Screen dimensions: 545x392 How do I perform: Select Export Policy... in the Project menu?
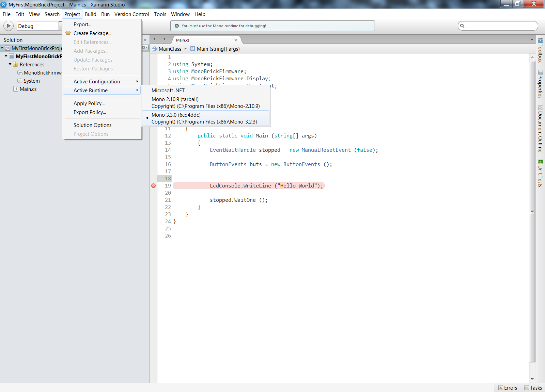102,112
